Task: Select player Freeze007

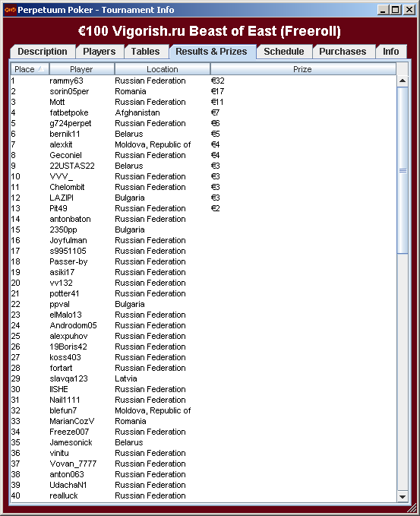Action: [69, 432]
